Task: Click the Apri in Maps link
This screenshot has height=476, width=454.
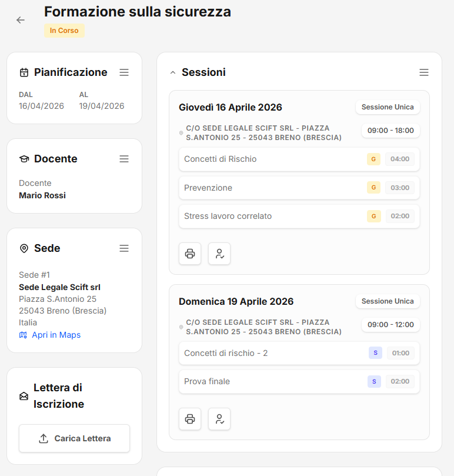Action: [x=56, y=335]
